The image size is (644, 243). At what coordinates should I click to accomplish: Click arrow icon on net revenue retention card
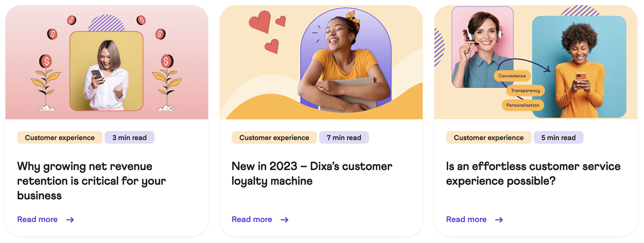70,220
